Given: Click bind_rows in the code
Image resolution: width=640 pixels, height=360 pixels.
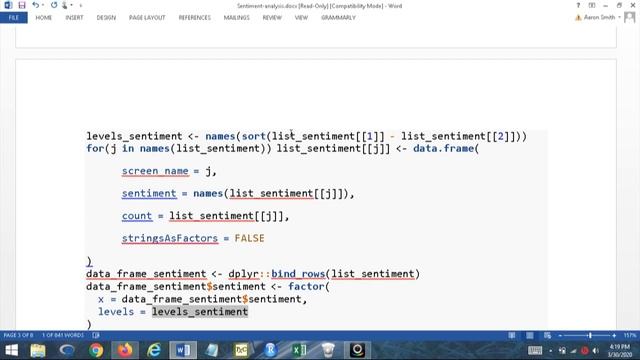Looking at the screenshot, I should (x=298, y=274).
